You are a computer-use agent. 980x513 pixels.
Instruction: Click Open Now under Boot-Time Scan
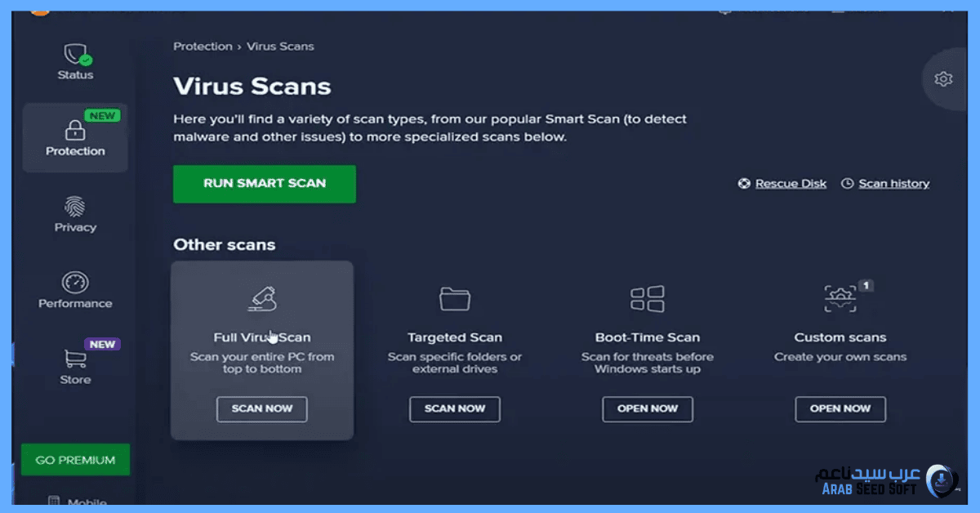648,408
